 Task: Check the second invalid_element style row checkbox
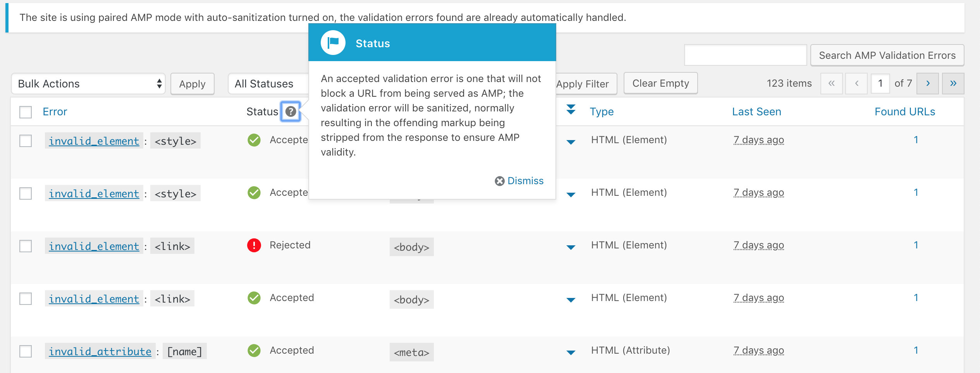(26, 193)
